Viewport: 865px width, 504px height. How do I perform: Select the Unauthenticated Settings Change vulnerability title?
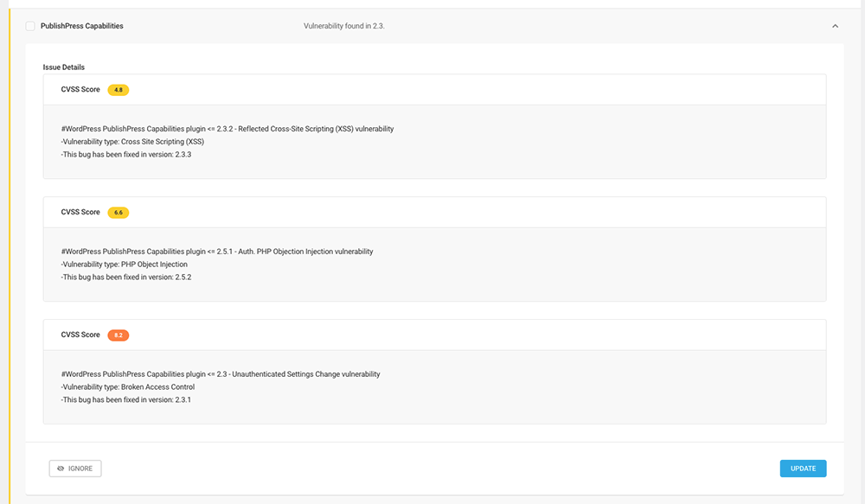point(221,374)
